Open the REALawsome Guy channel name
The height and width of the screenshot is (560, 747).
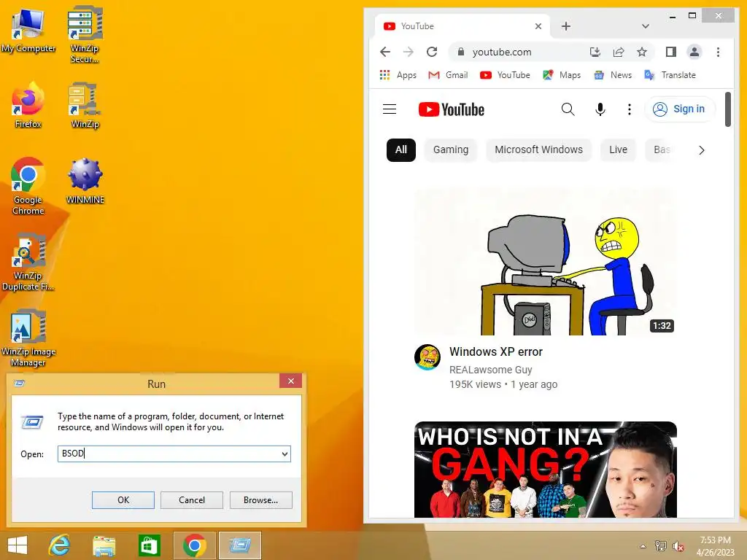coord(491,370)
